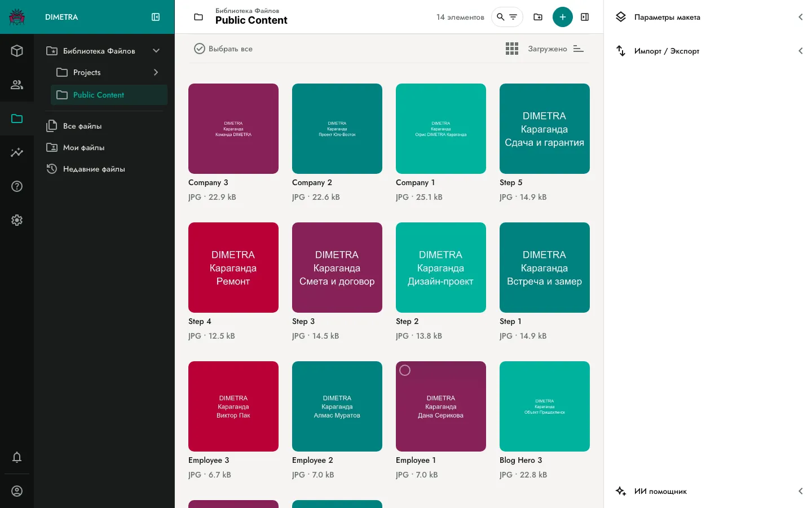Open the help question mark icon
812x508 pixels.
click(17, 186)
